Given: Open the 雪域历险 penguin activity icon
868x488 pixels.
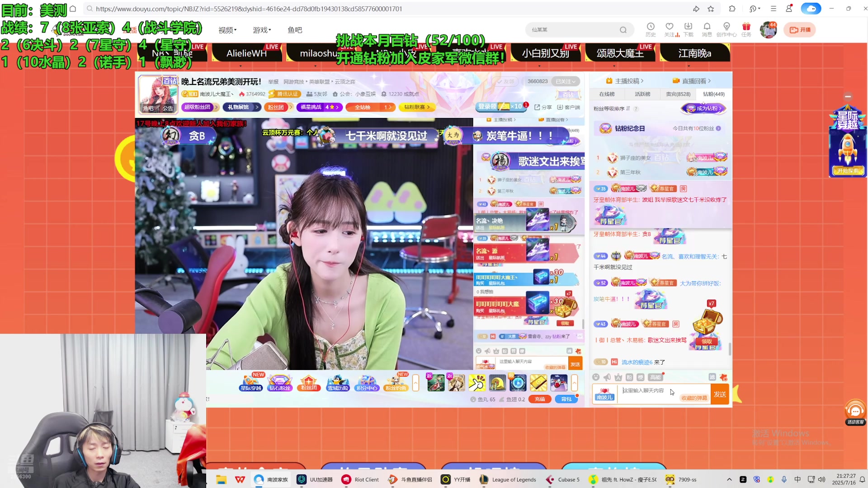Looking at the screenshot, I should tap(338, 383).
